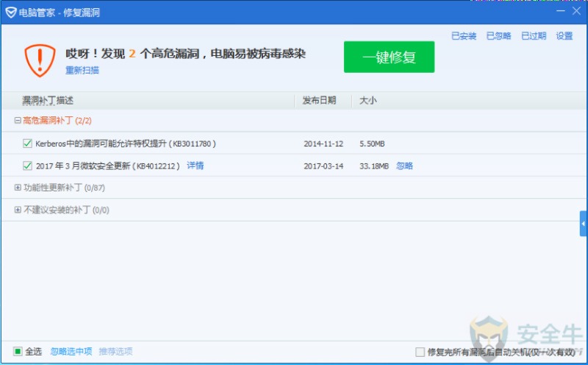Click 忽略 for the KB4012212 update
This screenshot has width=588, height=365.
(x=405, y=166)
